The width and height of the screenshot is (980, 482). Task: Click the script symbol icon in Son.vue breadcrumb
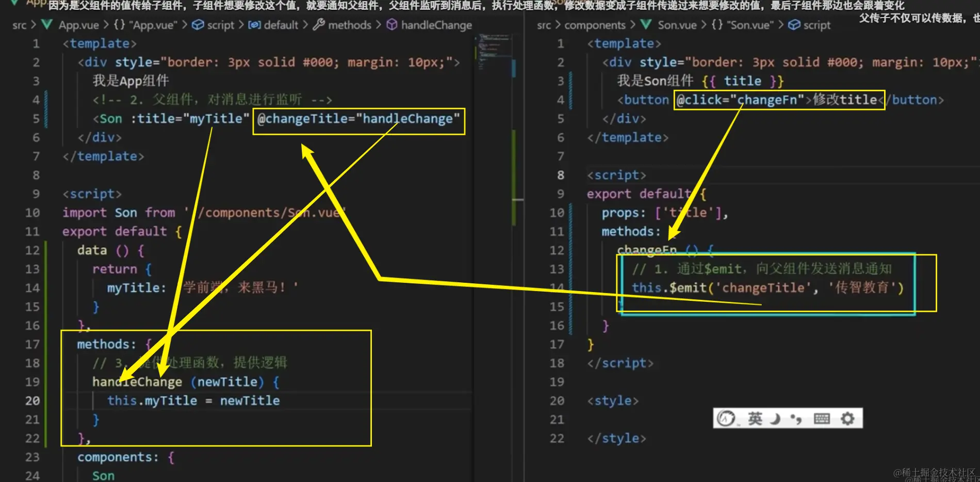click(x=794, y=25)
